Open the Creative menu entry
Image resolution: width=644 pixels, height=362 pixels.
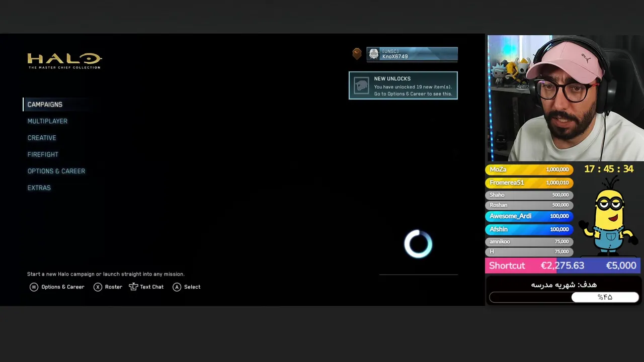pyautogui.click(x=42, y=138)
